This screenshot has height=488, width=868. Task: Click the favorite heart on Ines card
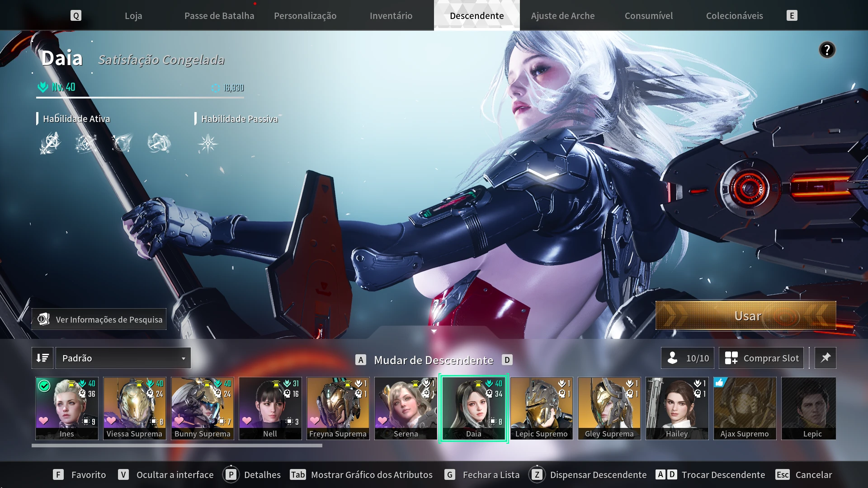[x=43, y=421]
